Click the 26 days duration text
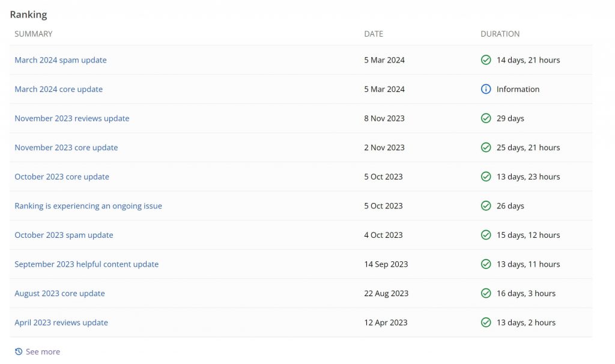The image size is (615, 364). 510,206
